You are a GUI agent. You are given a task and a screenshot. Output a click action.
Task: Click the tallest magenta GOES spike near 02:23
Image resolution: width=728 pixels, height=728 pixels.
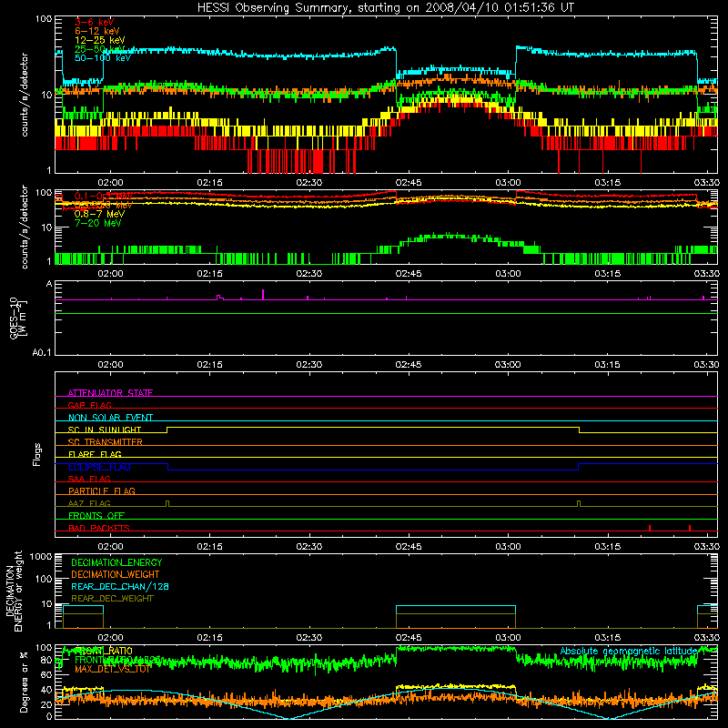point(263,294)
